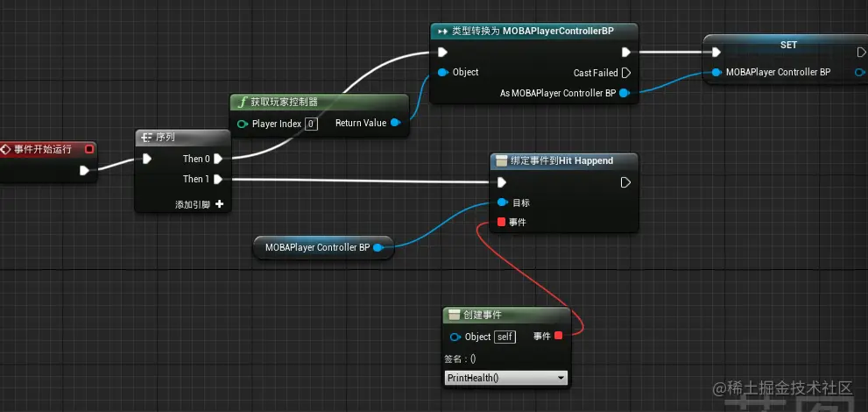Image resolution: width=868 pixels, height=412 pixels.
Task: Click the Object input pin on cast node
Action: tap(442, 72)
